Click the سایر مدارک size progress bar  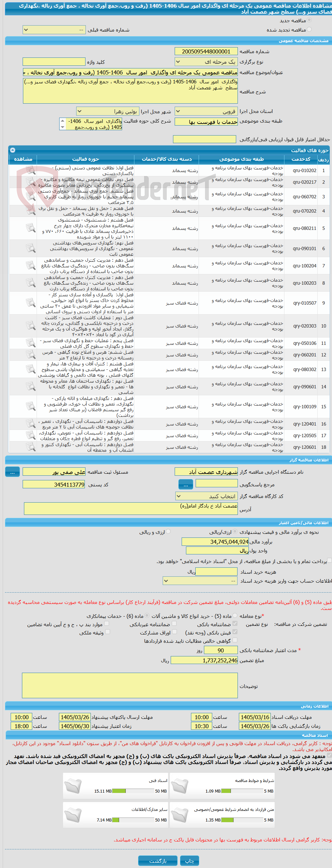coord(133,820)
